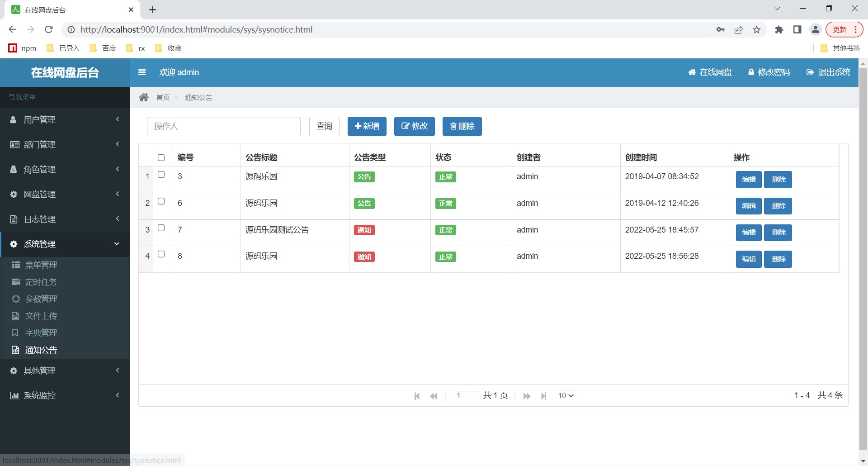
Task: Click the 菜单管理 list icon
Action: click(x=16, y=265)
